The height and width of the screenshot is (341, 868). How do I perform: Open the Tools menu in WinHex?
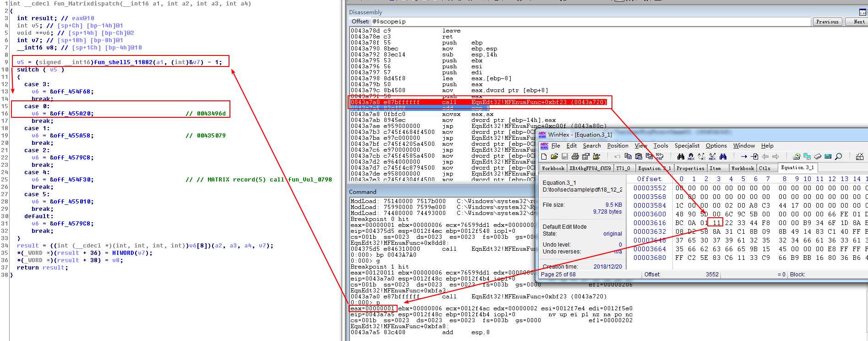click(x=661, y=146)
